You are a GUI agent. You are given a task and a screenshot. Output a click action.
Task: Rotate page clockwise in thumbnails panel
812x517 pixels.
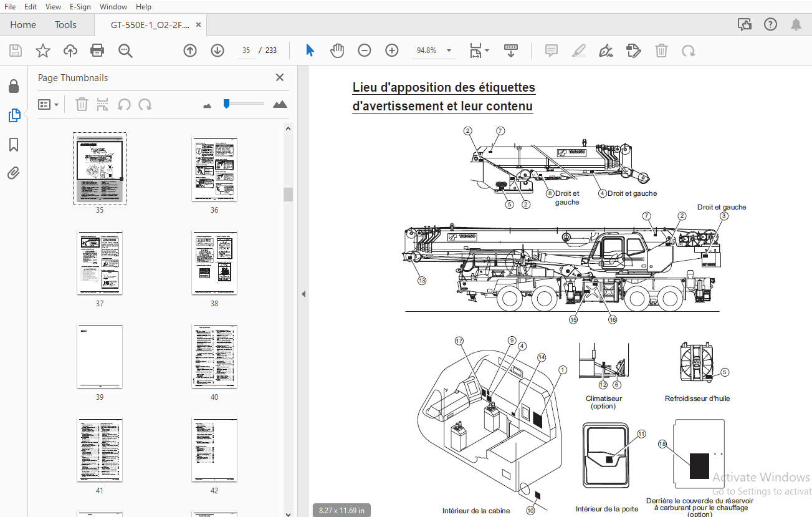(145, 104)
